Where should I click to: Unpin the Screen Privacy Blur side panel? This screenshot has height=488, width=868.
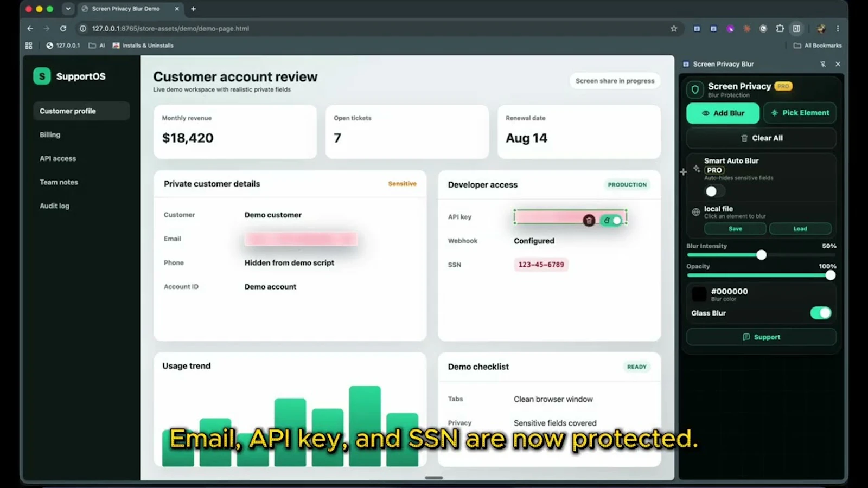tap(823, 64)
